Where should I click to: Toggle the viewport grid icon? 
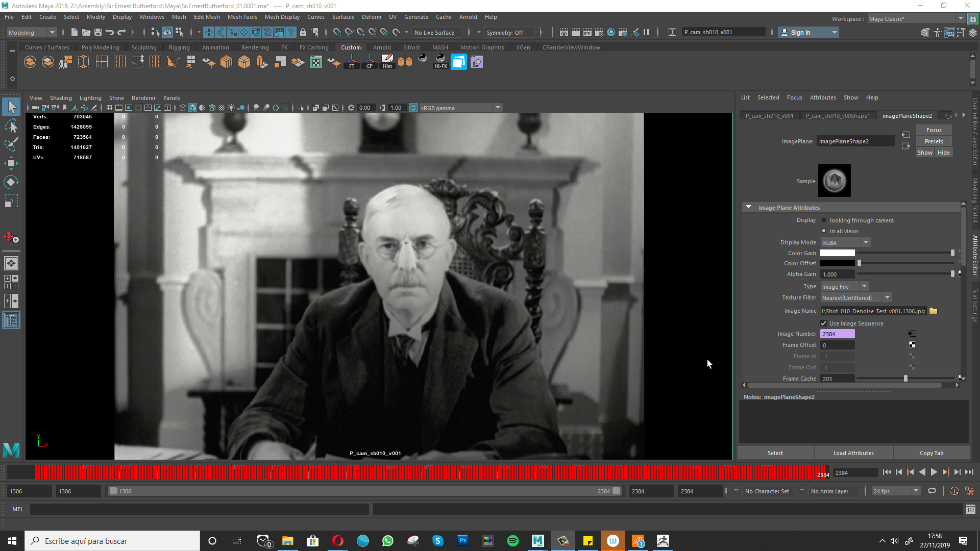(109, 108)
